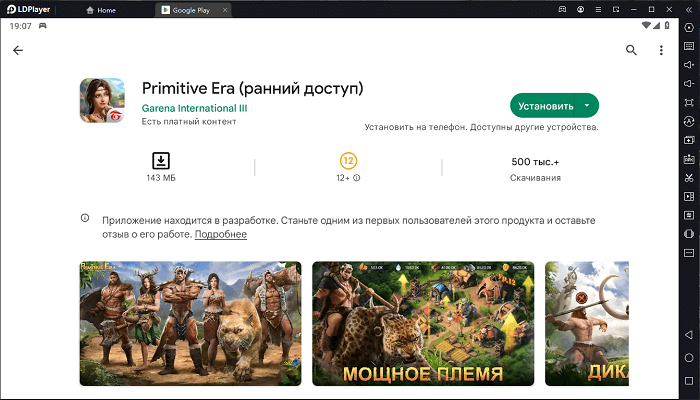The width and height of the screenshot is (700, 400).
Task: Open LDPlayer gamepad icon in title bar
Action: point(562,9)
